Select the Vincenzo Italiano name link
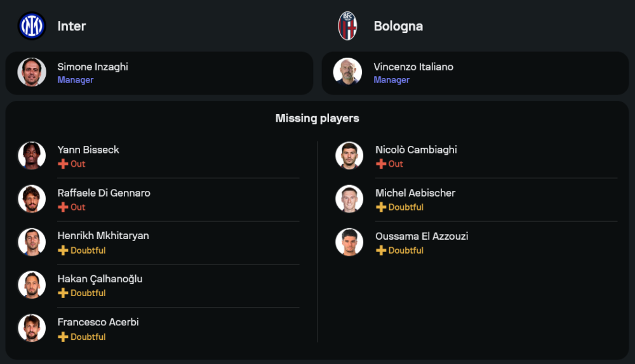 pyautogui.click(x=413, y=67)
